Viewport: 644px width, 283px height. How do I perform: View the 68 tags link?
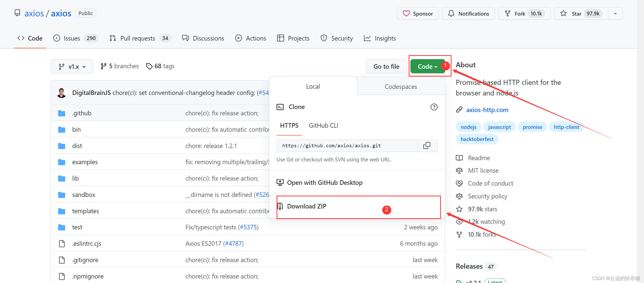point(160,66)
